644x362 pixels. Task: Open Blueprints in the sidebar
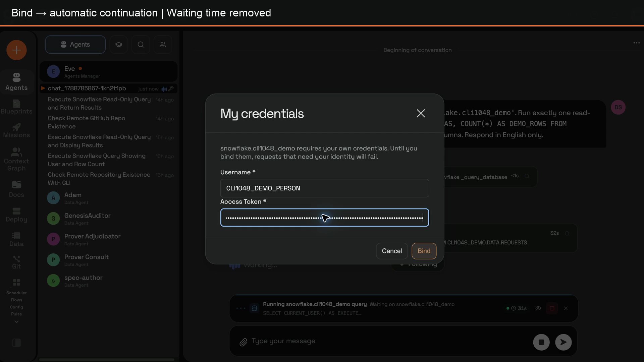[x=16, y=107]
